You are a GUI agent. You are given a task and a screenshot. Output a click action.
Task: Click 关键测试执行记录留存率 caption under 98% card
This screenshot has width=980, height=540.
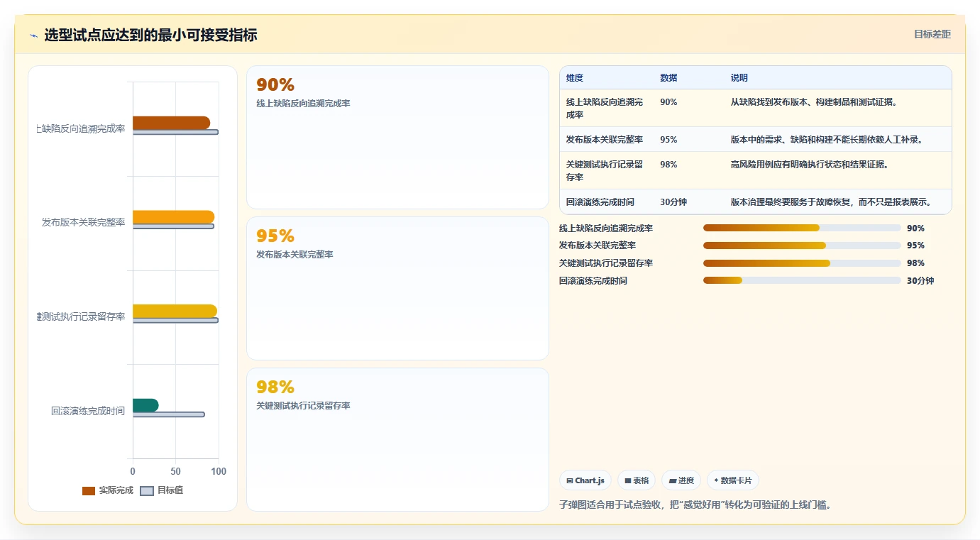tap(303, 406)
